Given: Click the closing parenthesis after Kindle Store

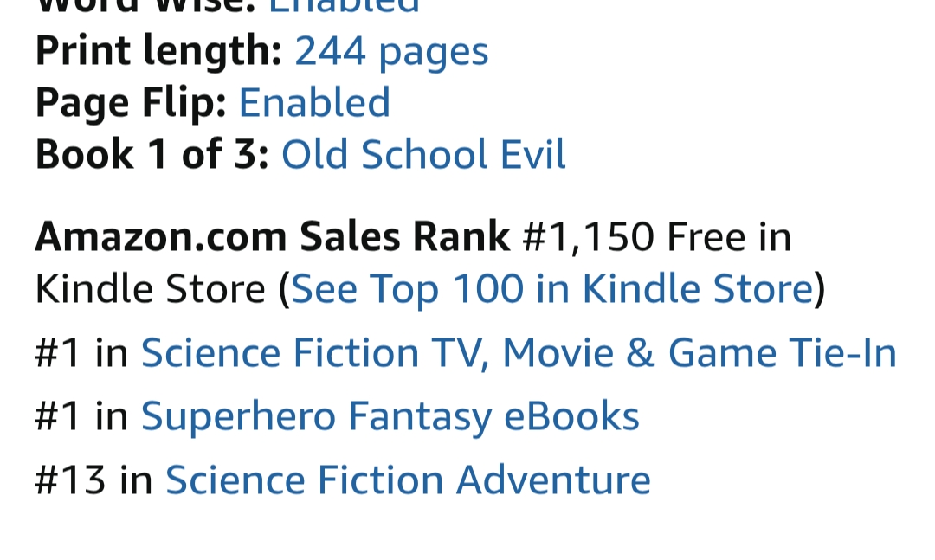Looking at the screenshot, I should pyautogui.click(x=820, y=288).
